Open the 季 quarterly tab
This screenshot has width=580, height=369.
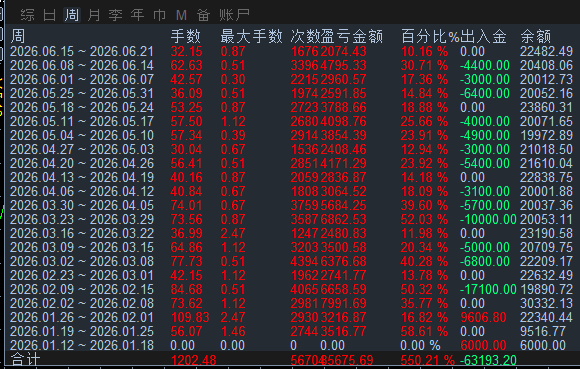tap(115, 15)
